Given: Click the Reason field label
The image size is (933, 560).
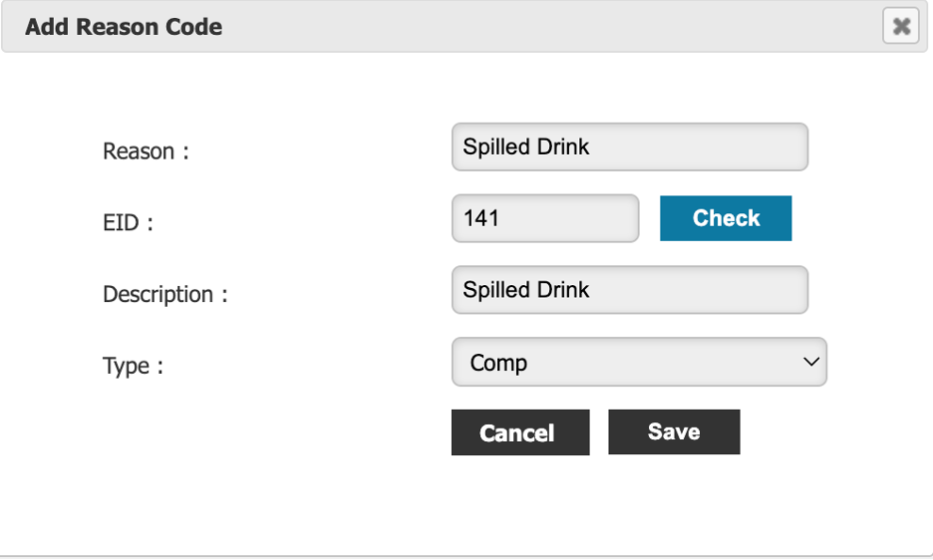Looking at the screenshot, I should [146, 151].
